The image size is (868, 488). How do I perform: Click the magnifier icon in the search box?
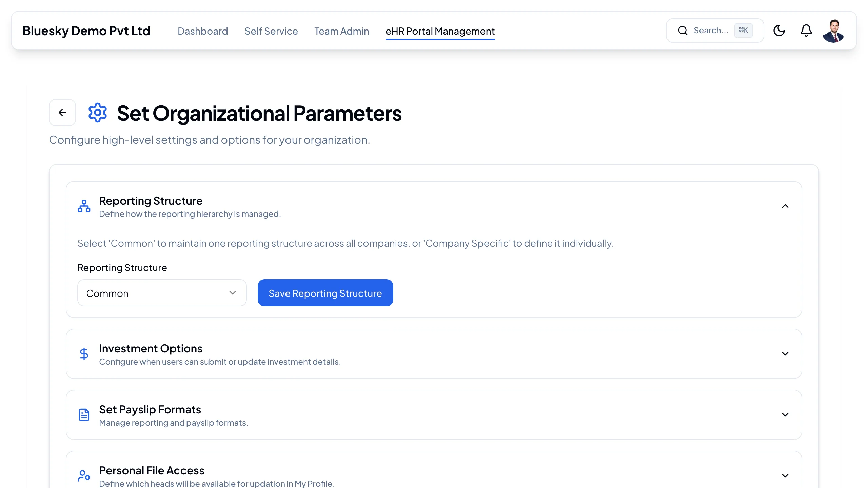pos(683,30)
